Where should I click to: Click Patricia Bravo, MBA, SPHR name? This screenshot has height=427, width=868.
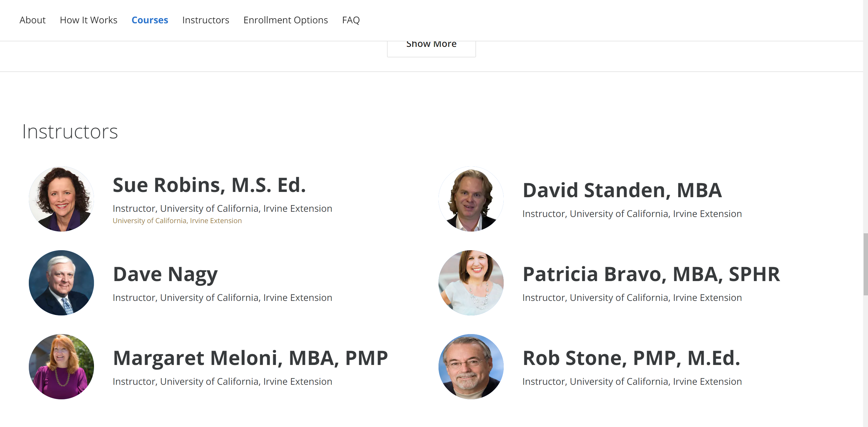coord(651,274)
